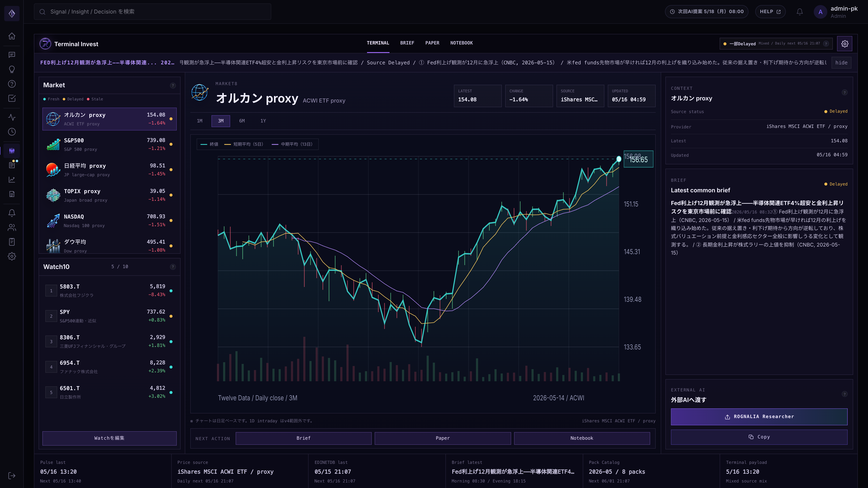The image size is (868, 488).
Task: Select the S&P500 market row
Action: (109, 144)
